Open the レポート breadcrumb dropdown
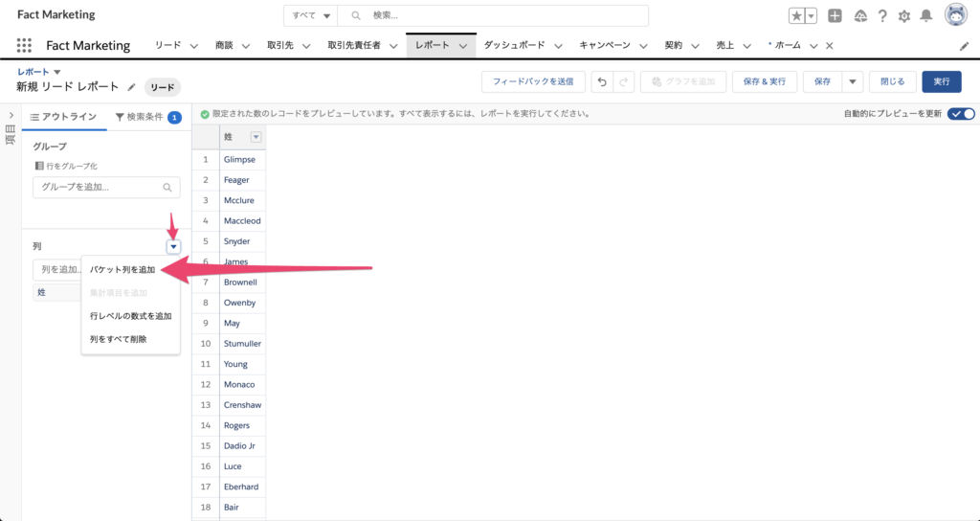The image size is (980, 521). pos(57,72)
